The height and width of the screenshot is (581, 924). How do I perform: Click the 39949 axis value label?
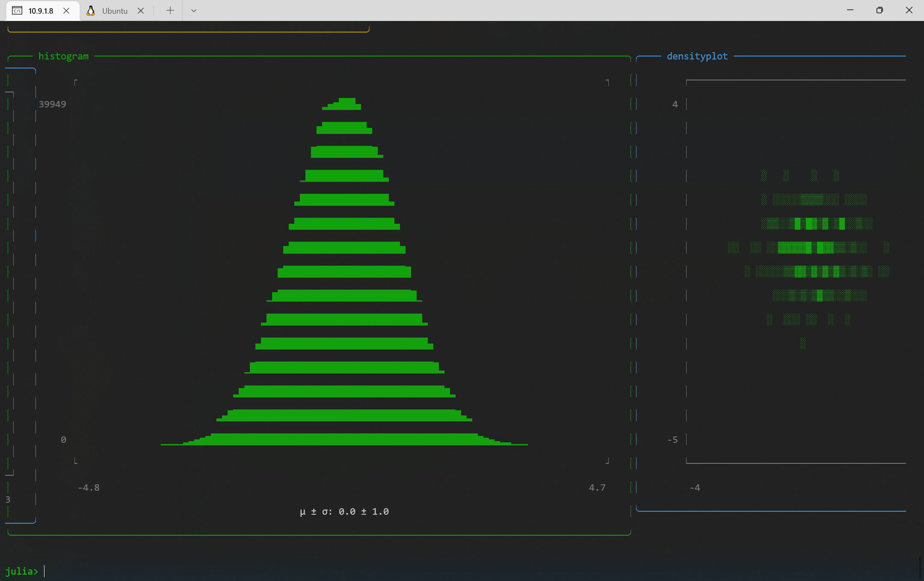click(52, 104)
